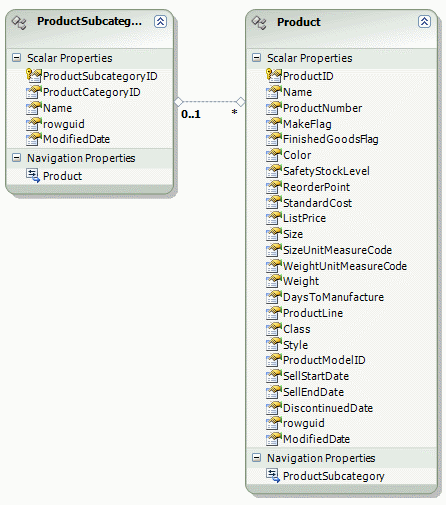Image resolution: width=446 pixels, height=505 pixels.
Task: Click the ProductSubcategoryID primary key icon
Action: tap(34, 76)
